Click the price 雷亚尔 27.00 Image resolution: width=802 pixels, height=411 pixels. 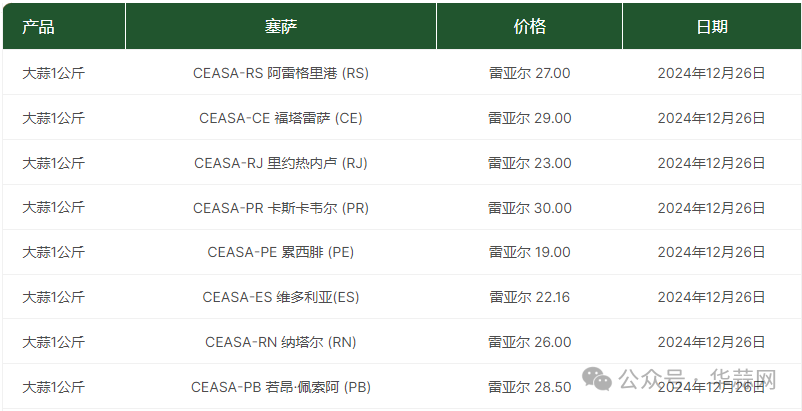(x=529, y=73)
